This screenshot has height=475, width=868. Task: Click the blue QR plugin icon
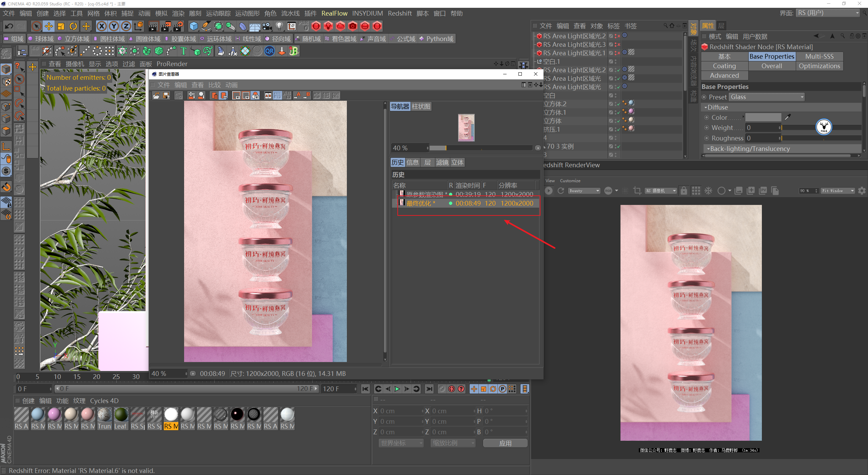(x=270, y=51)
